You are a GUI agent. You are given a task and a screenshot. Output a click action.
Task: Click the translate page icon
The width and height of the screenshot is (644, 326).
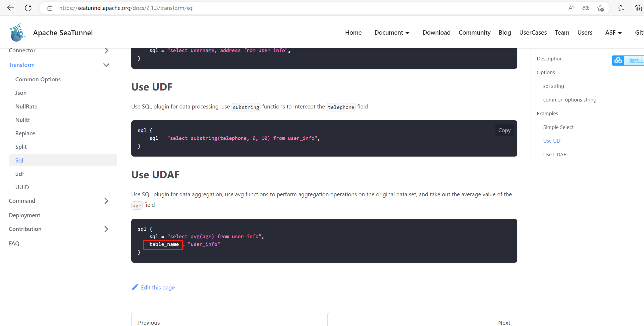(x=586, y=8)
